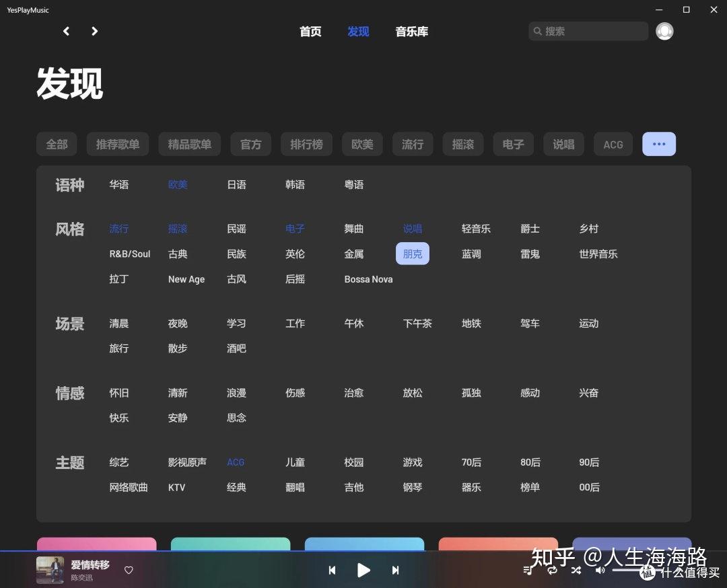This screenshot has height=588, width=727.
Task: Click the user avatar icon top right
Action: [x=664, y=31]
